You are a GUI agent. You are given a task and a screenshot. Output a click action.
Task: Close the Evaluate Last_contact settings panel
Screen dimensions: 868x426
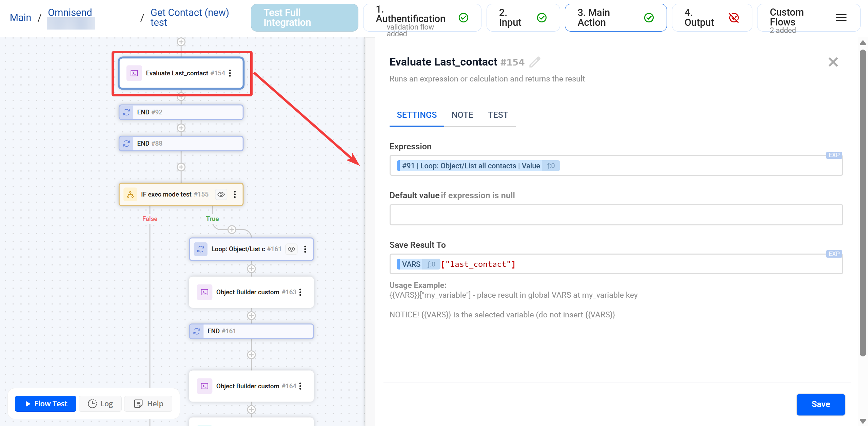pyautogui.click(x=833, y=62)
